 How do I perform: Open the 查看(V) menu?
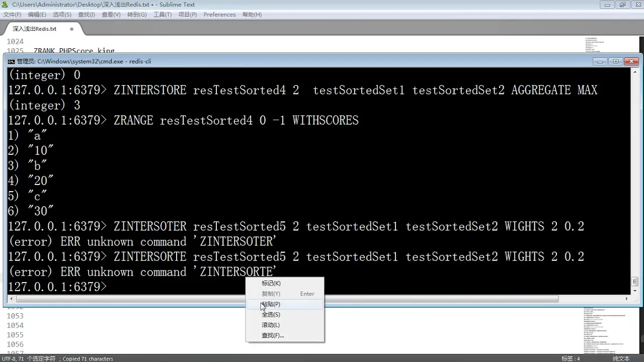(111, 15)
